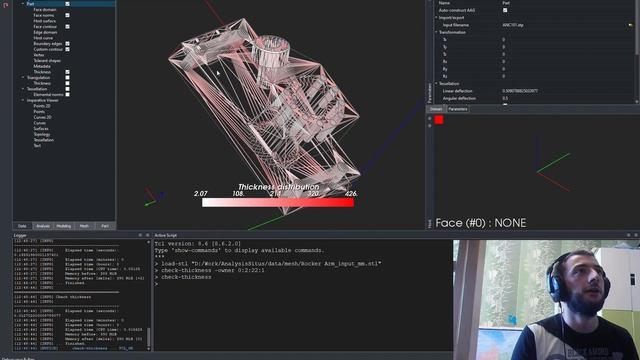Enable Thickness checkbox under Triangulation node
The width and height of the screenshot is (640, 360).
(67, 83)
